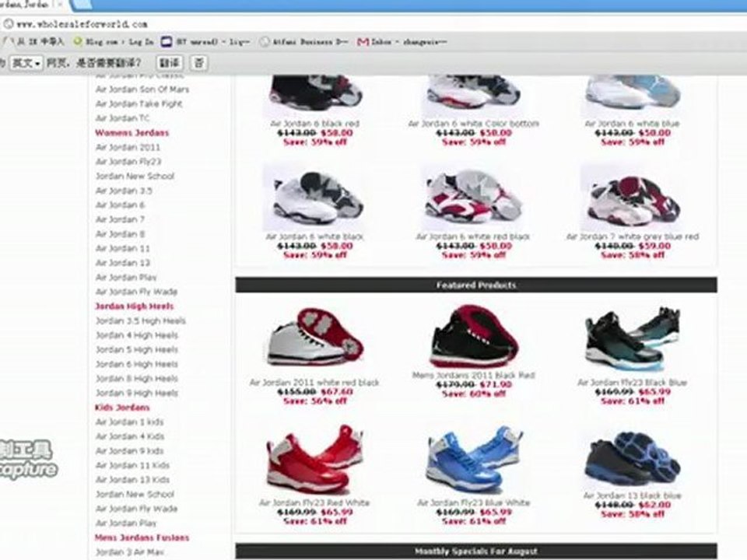
Task: Open Air Jordan 9 kids category
Action: (x=130, y=450)
